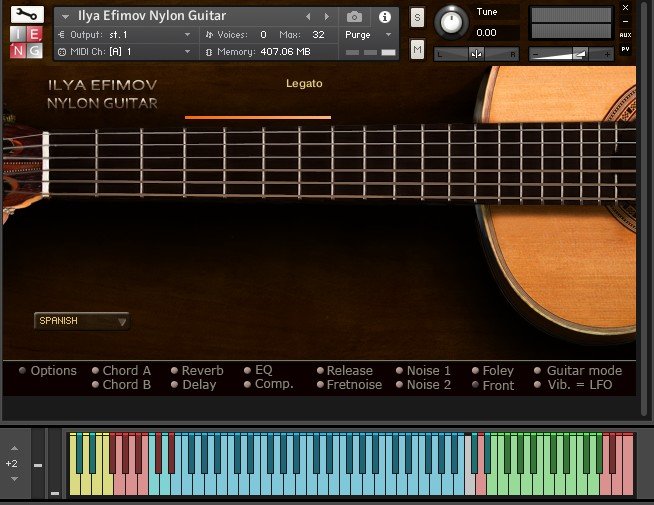Shift keyboard octave up with the arrow

[x=14, y=448]
